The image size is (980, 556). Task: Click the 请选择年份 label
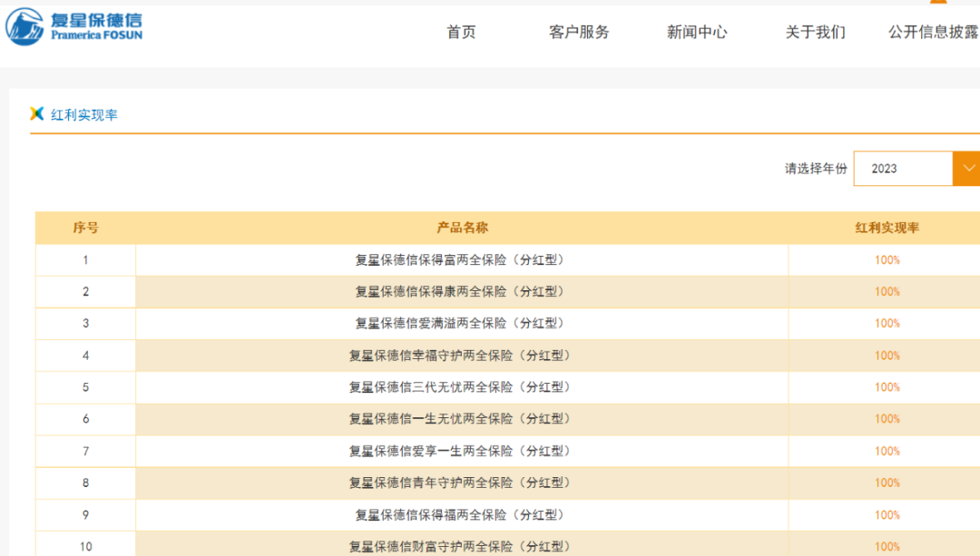click(x=816, y=169)
